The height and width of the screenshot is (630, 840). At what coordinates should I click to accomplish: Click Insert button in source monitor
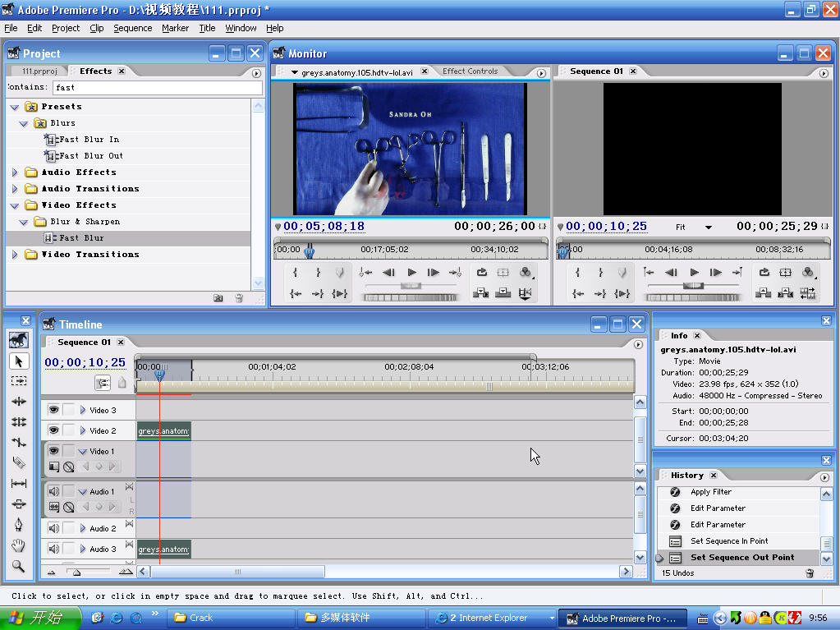click(x=480, y=293)
